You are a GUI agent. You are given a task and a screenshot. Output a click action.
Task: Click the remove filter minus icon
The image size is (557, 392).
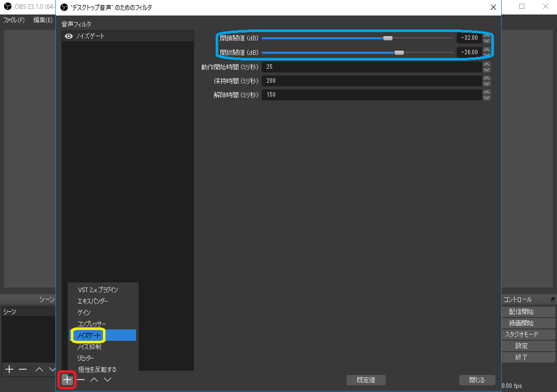tap(81, 380)
